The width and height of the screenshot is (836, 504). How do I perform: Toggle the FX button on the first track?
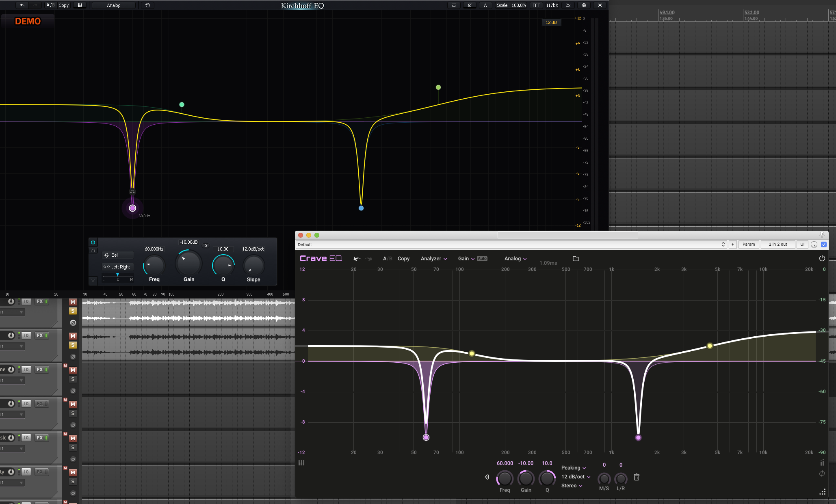click(x=42, y=301)
